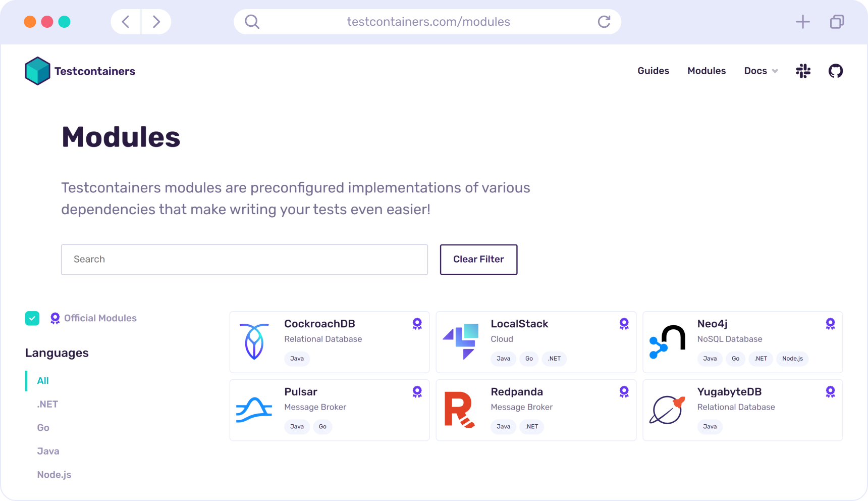Image resolution: width=868 pixels, height=501 pixels.
Task: Click the 'Official Modules' label text
Action: (x=100, y=318)
